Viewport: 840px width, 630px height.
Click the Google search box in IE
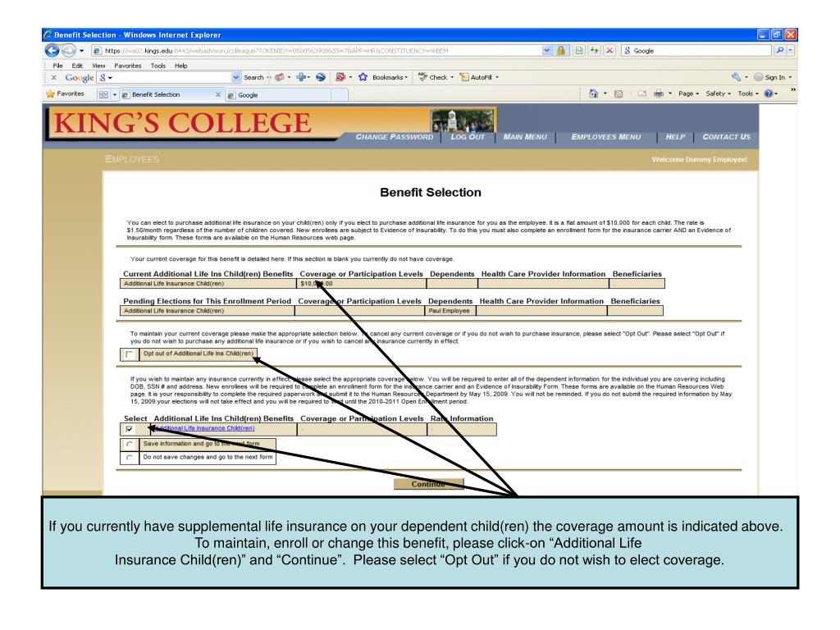point(696,51)
